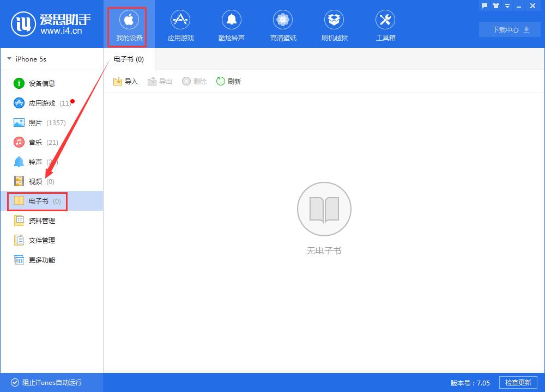Select 应用游戏 (11) in the sidebar

point(51,103)
